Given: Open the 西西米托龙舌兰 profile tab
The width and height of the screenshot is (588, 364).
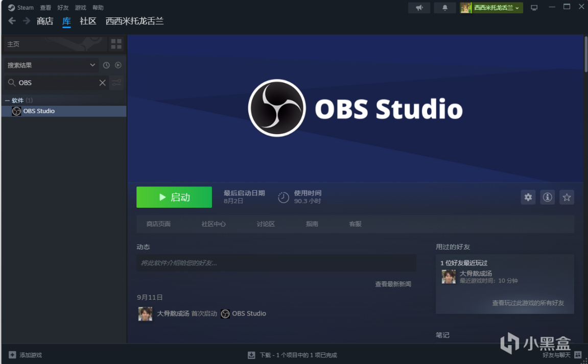Looking at the screenshot, I should point(135,21).
